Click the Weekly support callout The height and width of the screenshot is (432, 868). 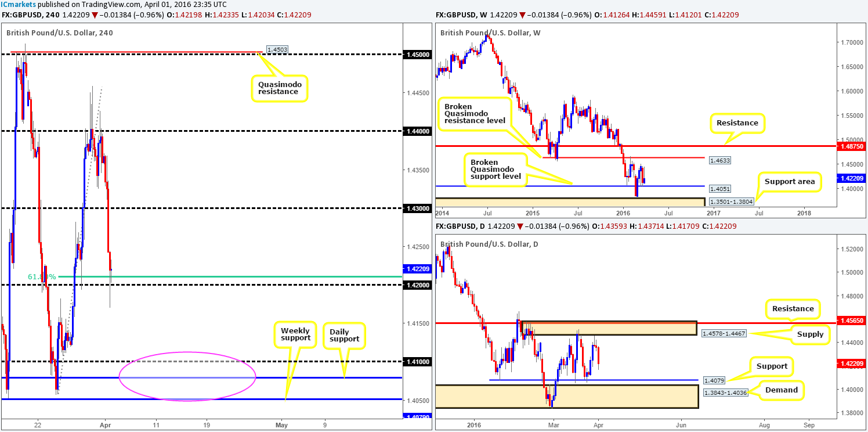coord(296,334)
